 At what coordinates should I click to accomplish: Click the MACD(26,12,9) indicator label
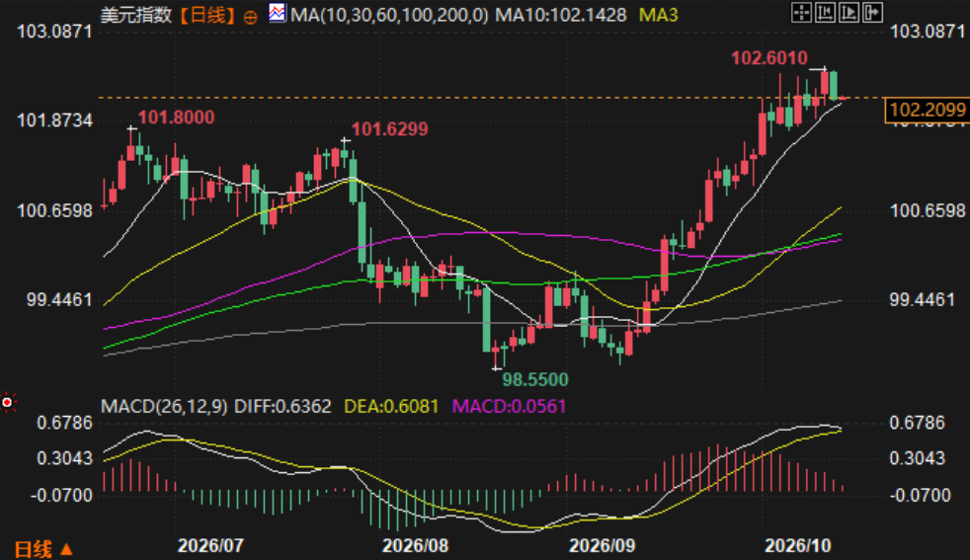(x=164, y=407)
